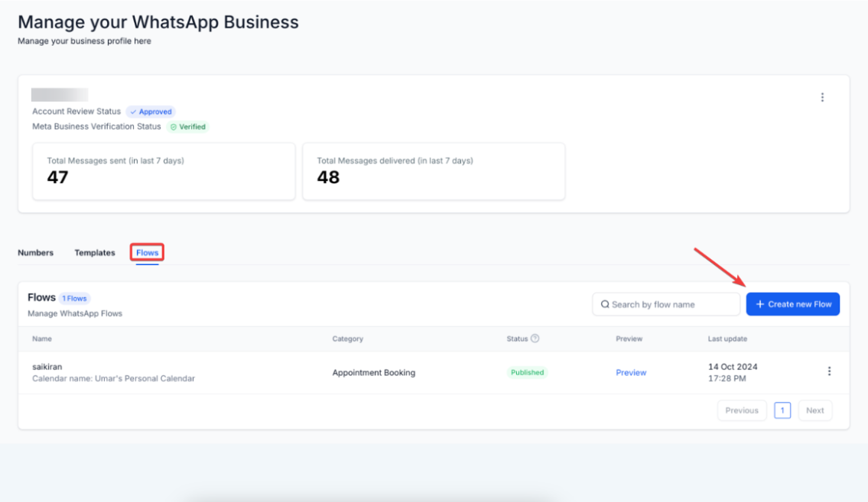Open the saikiran flow row options menu
Viewport: 868px width, 502px height.
[829, 371]
